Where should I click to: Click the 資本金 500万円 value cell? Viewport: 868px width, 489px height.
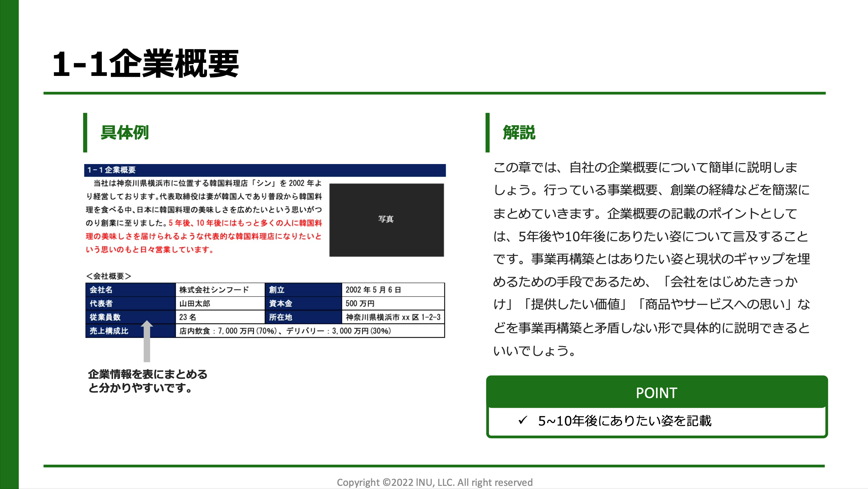pos(393,303)
